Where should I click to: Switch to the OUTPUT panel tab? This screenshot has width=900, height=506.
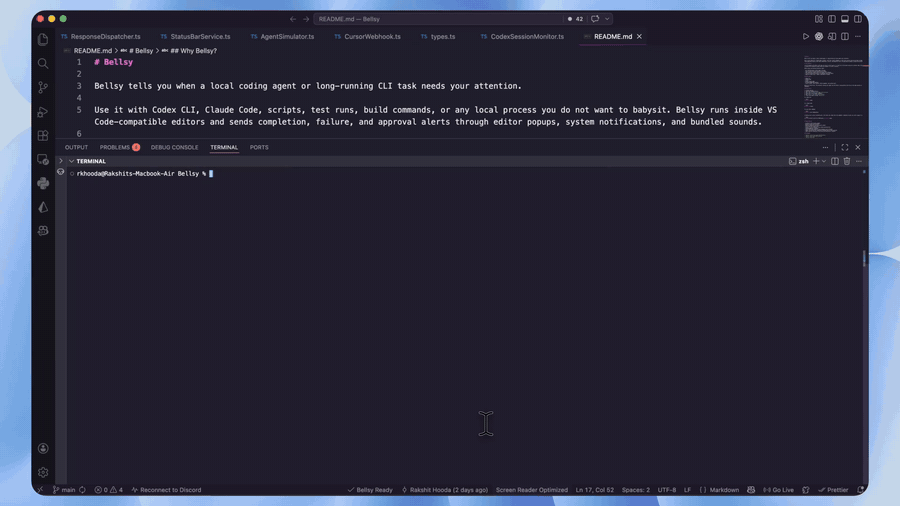click(x=76, y=147)
